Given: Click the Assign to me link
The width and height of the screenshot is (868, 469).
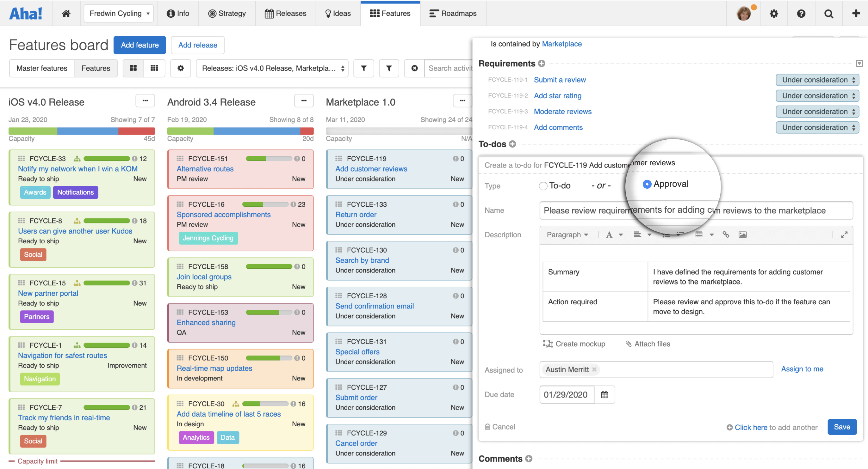Looking at the screenshot, I should tap(802, 369).
